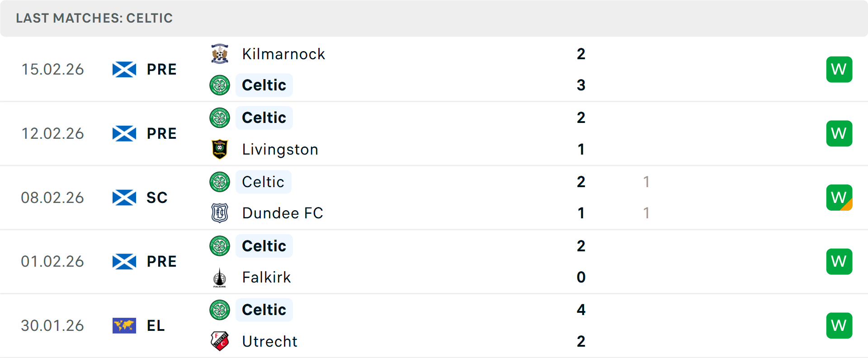Click the EL competition label

coord(156,325)
